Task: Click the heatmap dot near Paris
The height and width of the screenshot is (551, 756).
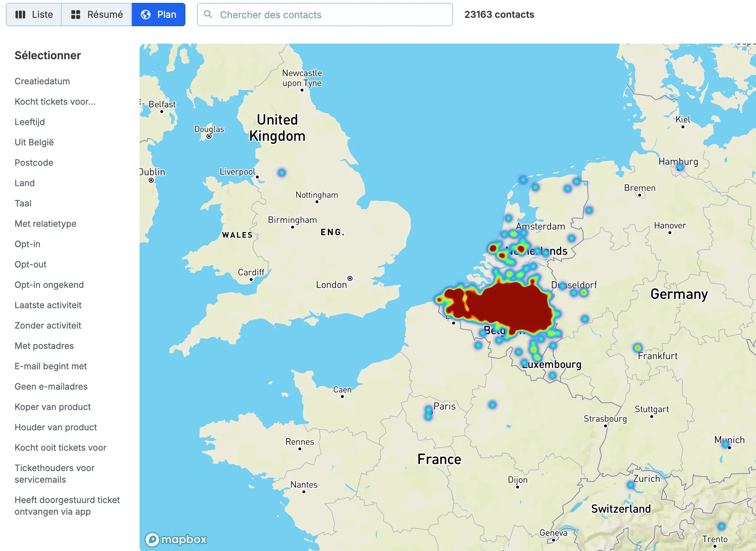Action: [x=429, y=413]
